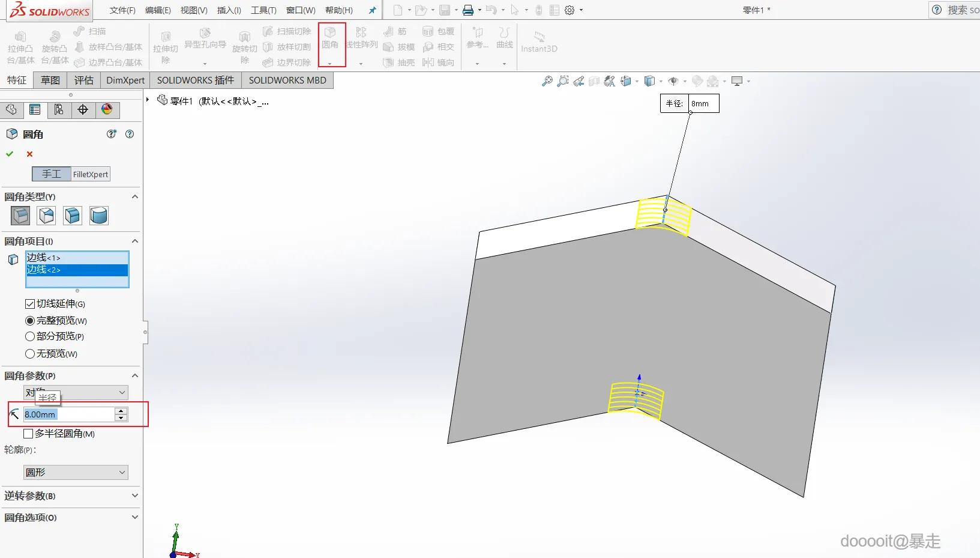Click the Undo icon in the title bar
Image resolution: width=980 pixels, height=558 pixels.
click(492, 10)
